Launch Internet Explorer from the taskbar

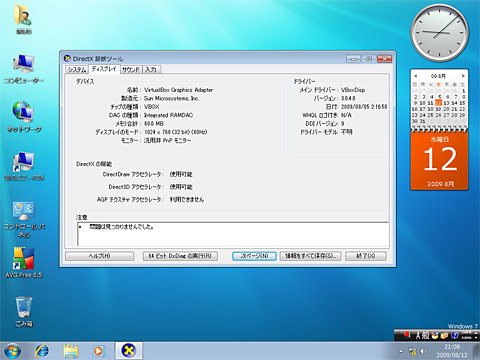[x=42, y=351]
